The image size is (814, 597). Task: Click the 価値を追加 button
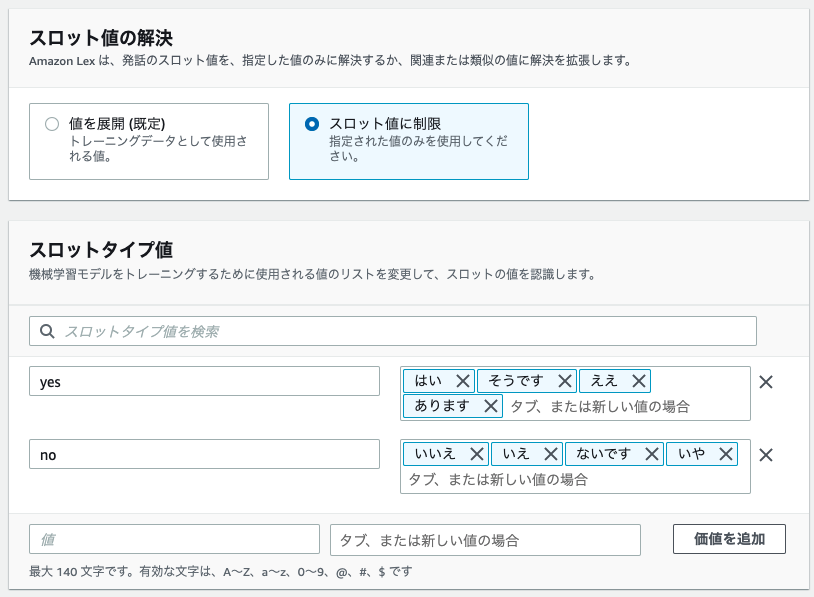point(729,539)
